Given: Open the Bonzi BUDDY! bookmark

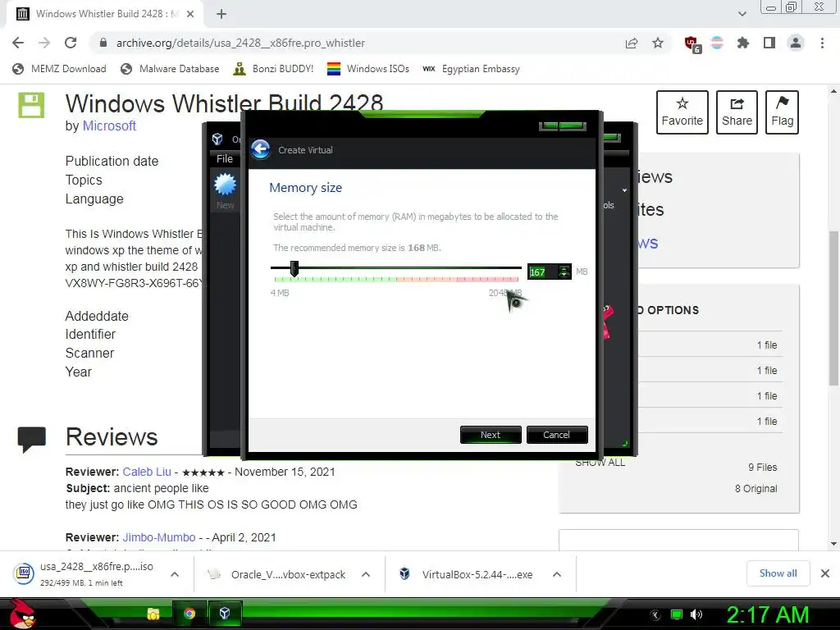Looking at the screenshot, I should pos(274,69).
